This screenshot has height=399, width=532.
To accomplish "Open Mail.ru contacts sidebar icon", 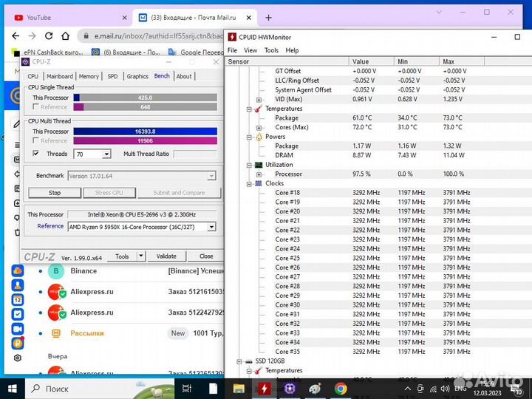I will pos(18,285).
